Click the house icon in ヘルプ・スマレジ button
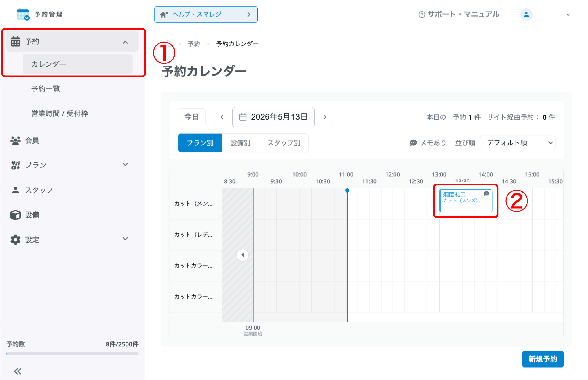Screen dimensions: 588x380 pos(164,14)
